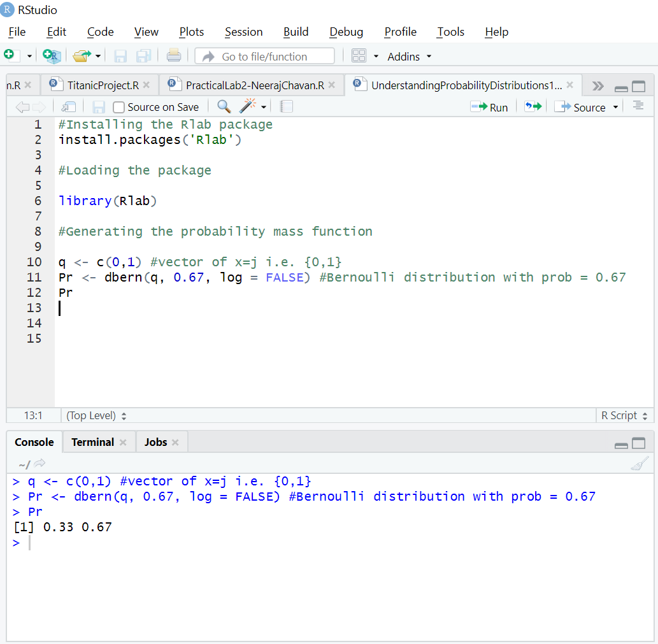Enable Source on Save

pyautogui.click(x=118, y=106)
